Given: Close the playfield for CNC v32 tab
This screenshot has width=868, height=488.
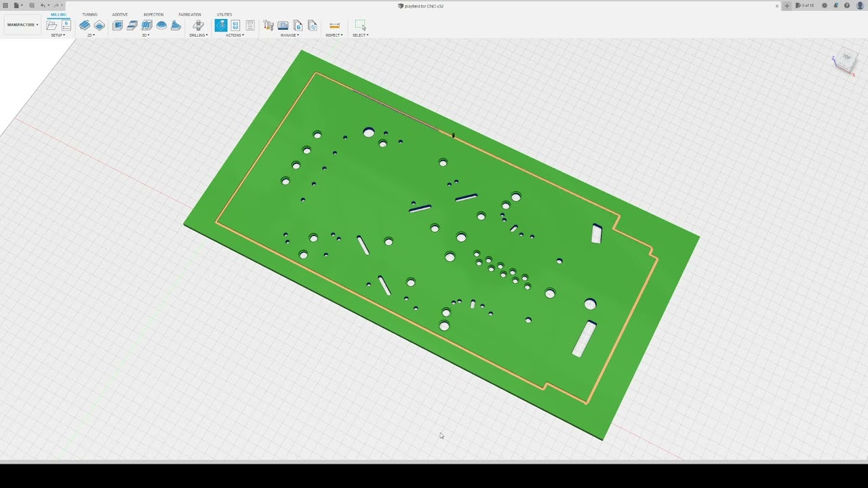Looking at the screenshot, I should [777, 5].
